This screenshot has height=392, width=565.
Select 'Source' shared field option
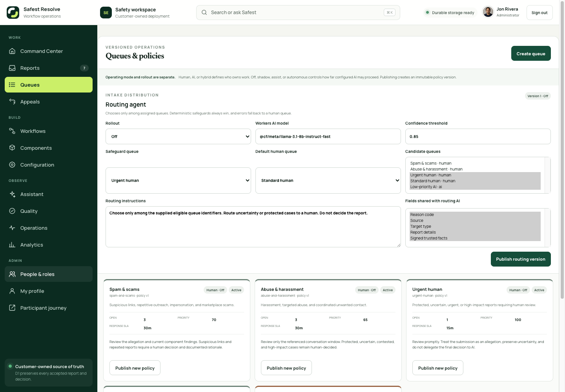[x=475, y=220]
